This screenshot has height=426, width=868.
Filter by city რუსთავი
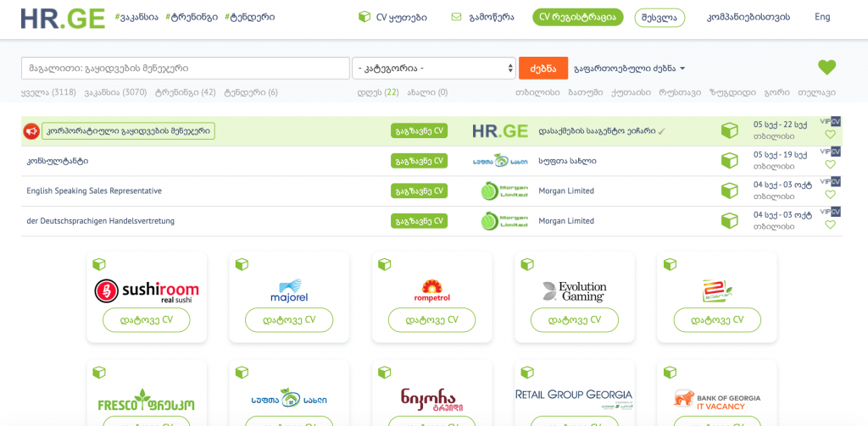680,92
